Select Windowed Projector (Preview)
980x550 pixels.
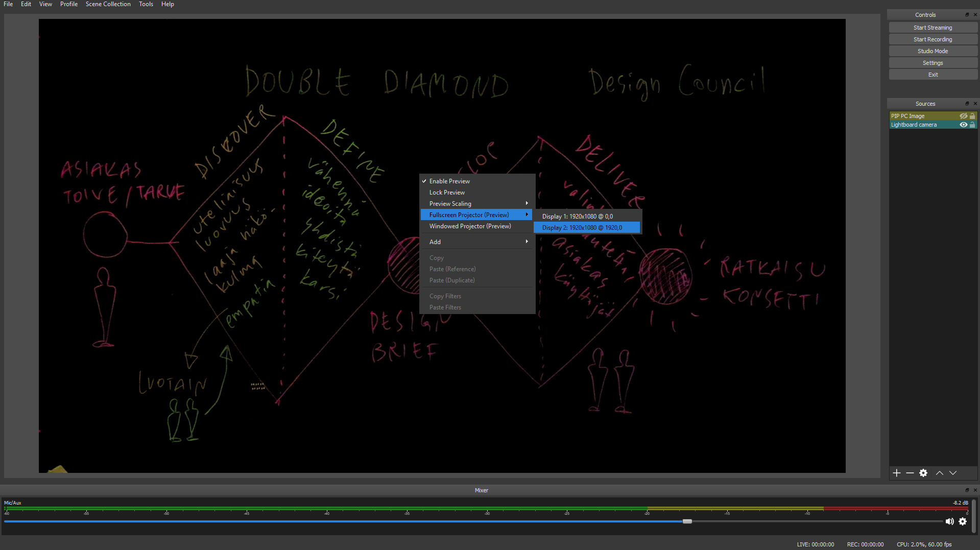[477, 226]
